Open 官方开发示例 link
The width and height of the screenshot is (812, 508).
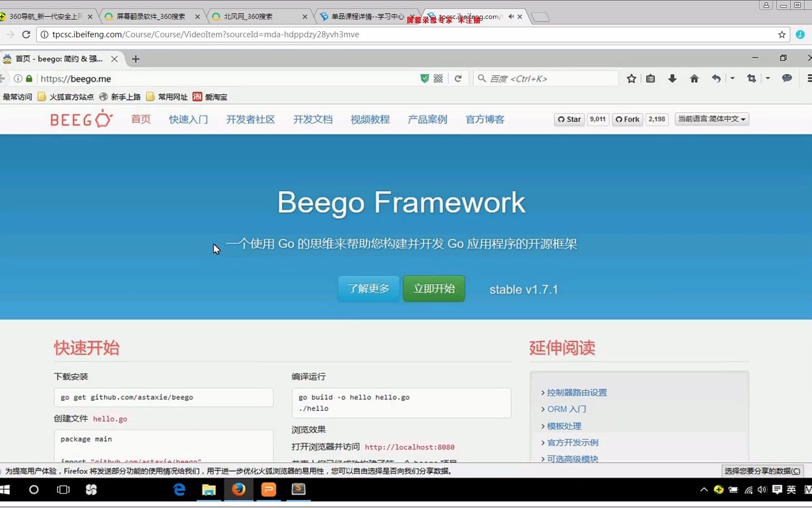pyautogui.click(x=573, y=442)
